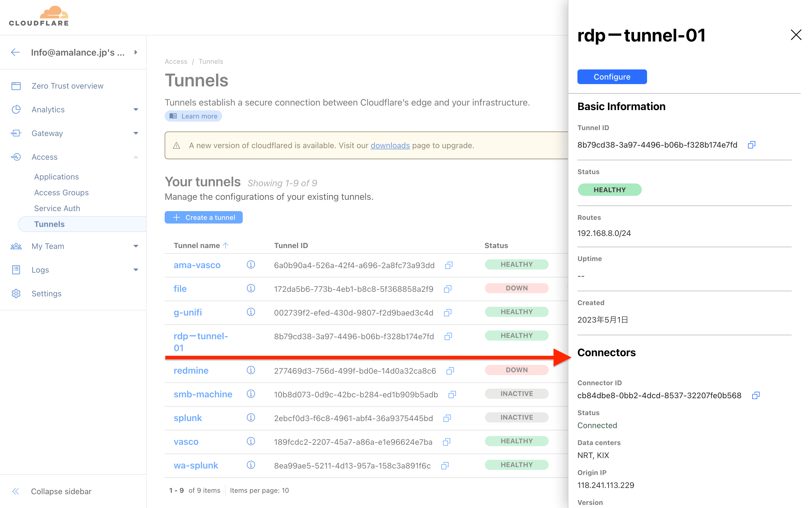The image size is (812, 508).
Task: Expand the Analytics menu arrow
Action: 136,110
